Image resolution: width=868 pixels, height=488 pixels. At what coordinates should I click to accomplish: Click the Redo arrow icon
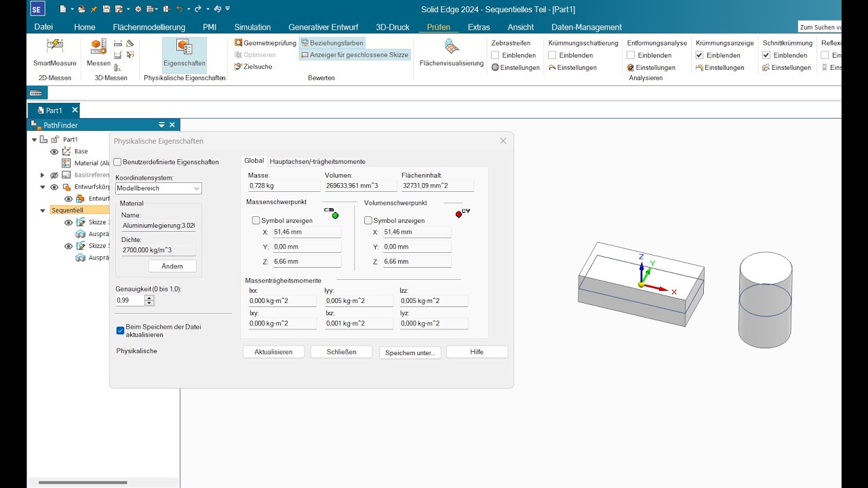[198, 9]
